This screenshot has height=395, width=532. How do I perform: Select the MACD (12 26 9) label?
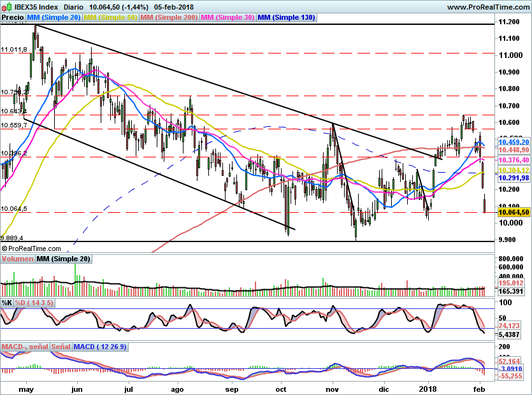(100, 347)
